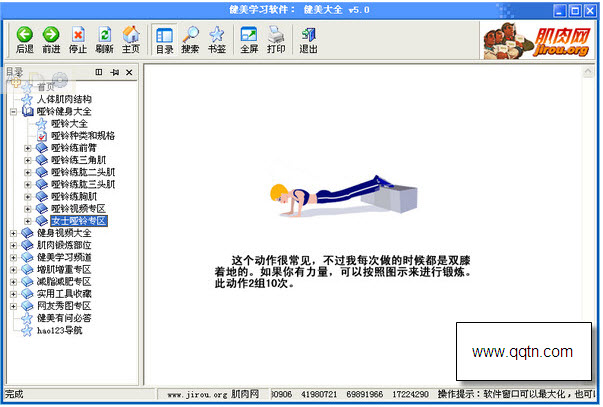Select 减脂减肥专区 label in tree
The width and height of the screenshot is (603, 407).
[x=64, y=282]
